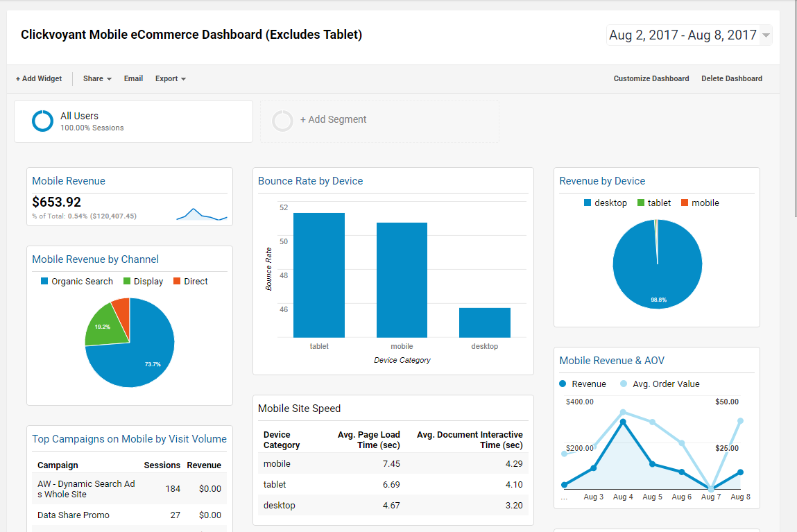Image resolution: width=797 pixels, height=532 pixels.
Task: Click the Email toolbar button
Action: click(133, 79)
